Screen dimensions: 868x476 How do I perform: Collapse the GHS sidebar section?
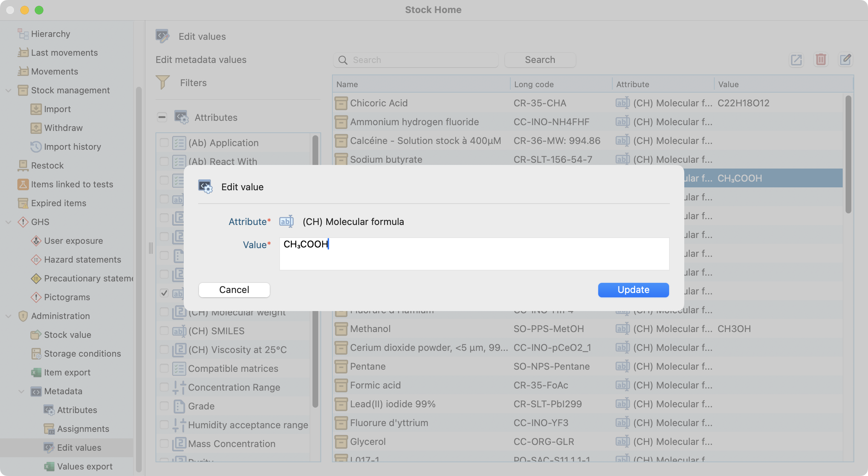tap(9, 222)
